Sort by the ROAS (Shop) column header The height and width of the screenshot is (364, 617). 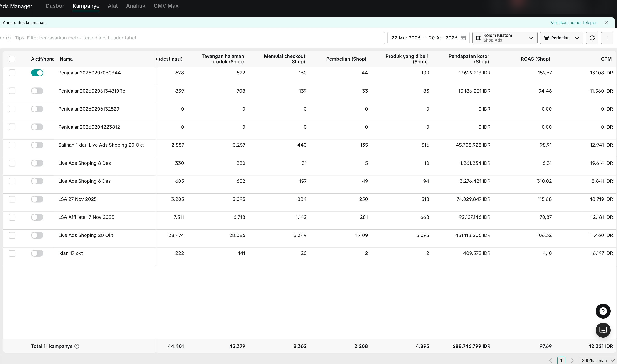click(x=535, y=59)
